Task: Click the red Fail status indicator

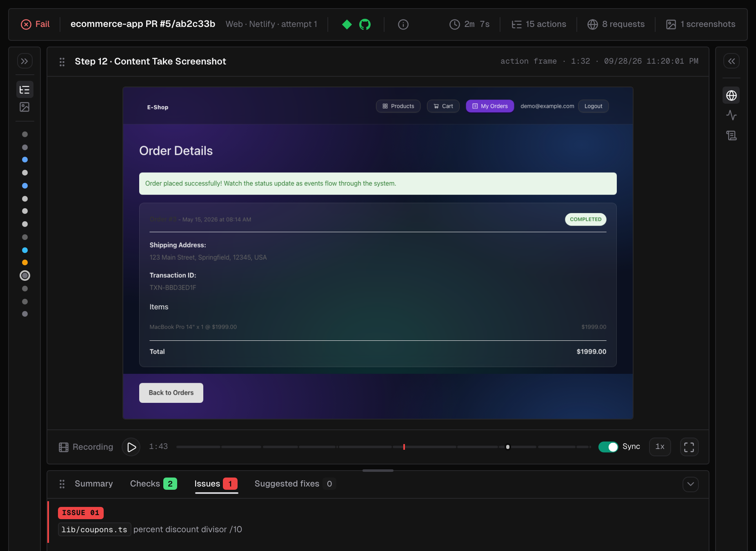Action: tap(35, 24)
